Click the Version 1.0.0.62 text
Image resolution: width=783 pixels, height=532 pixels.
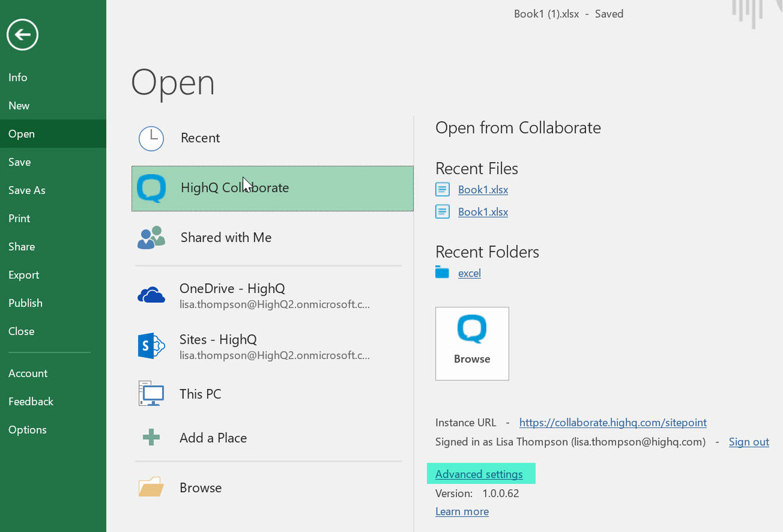coord(477,493)
